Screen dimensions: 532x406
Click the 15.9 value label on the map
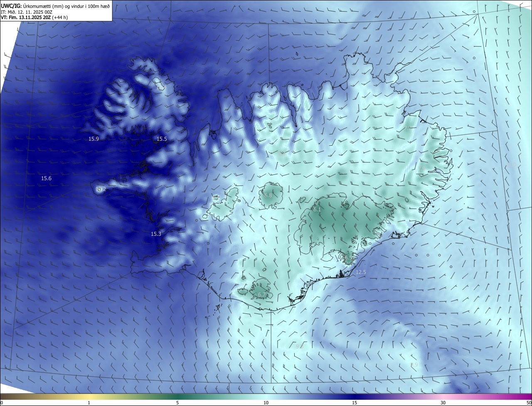tap(94, 139)
